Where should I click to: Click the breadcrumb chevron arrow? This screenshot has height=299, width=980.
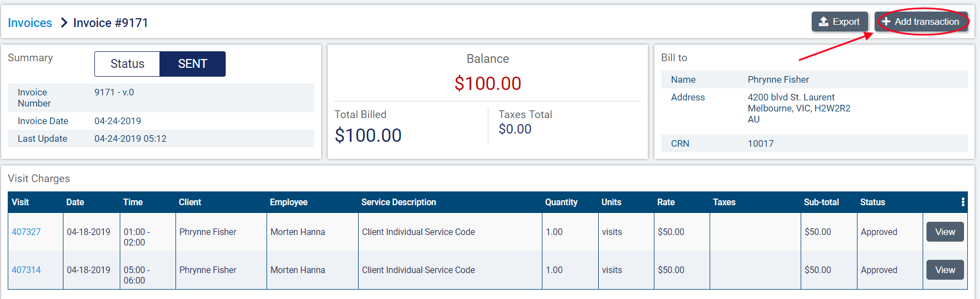[63, 23]
